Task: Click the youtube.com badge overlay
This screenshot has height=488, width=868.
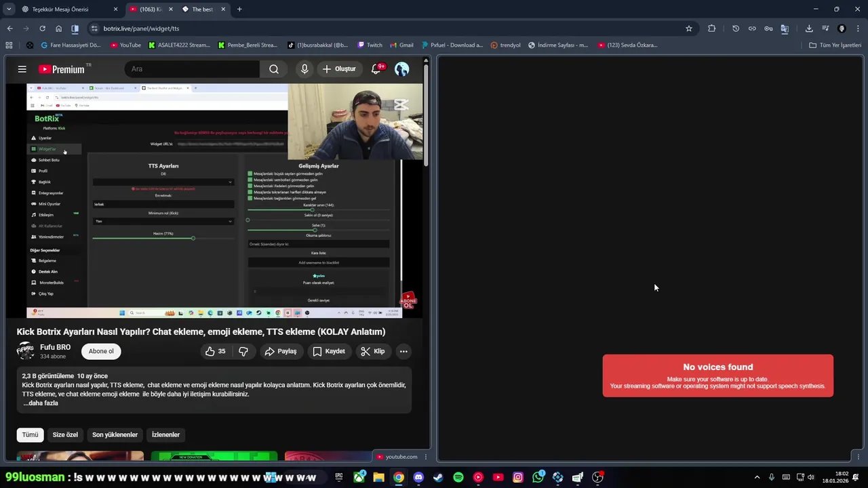Action: [397, 457]
